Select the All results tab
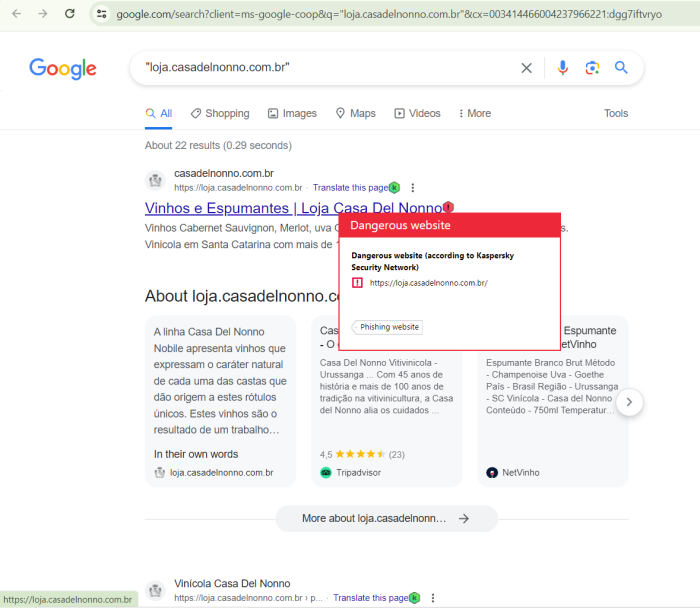The width and height of the screenshot is (700, 608). tap(159, 113)
